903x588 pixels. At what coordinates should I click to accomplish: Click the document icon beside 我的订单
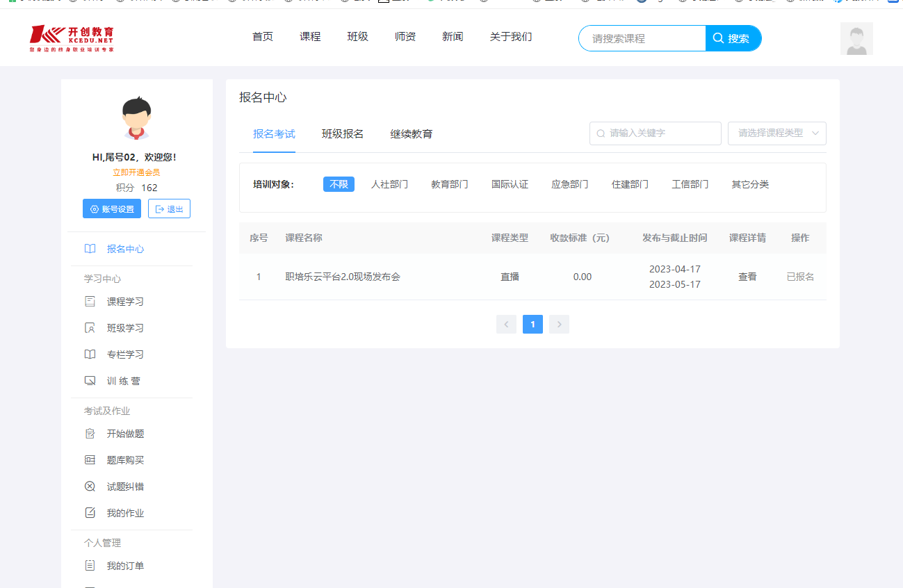click(x=90, y=566)
